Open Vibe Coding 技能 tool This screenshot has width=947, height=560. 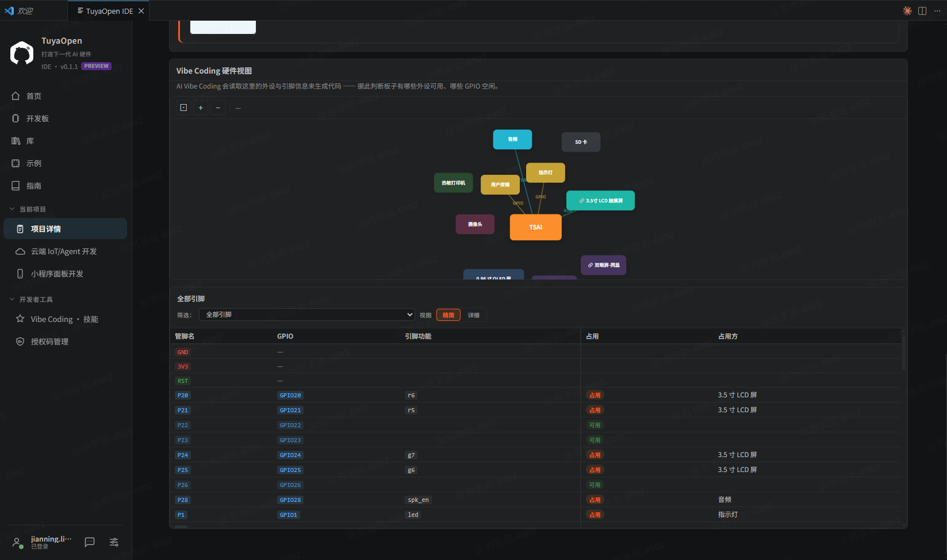65,319
